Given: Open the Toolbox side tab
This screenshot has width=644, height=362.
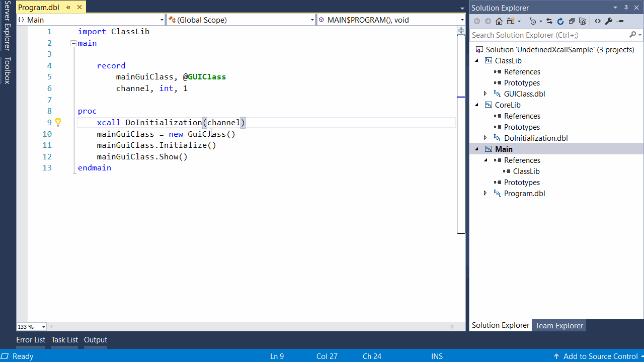Looking at the screenshot, I should [x=8, y=70].
